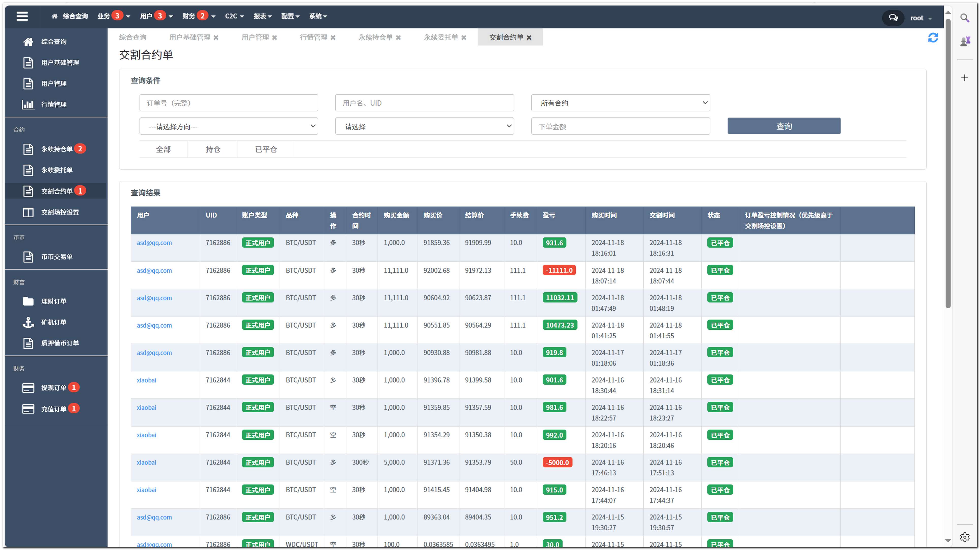Click the 矿机订单 anchor icon
This screenshot has width=980, height=550.
point(28,322)
